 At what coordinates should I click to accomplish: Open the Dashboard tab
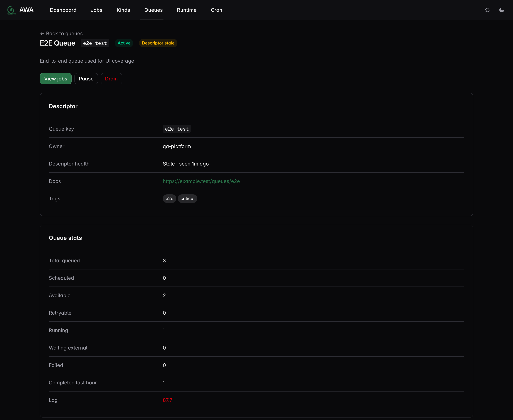[x=63, y=10]
